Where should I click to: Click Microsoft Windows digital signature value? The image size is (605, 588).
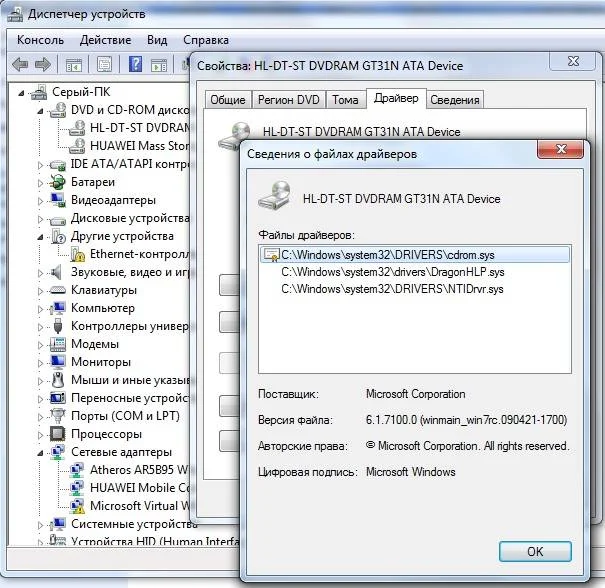pos(411,472)
